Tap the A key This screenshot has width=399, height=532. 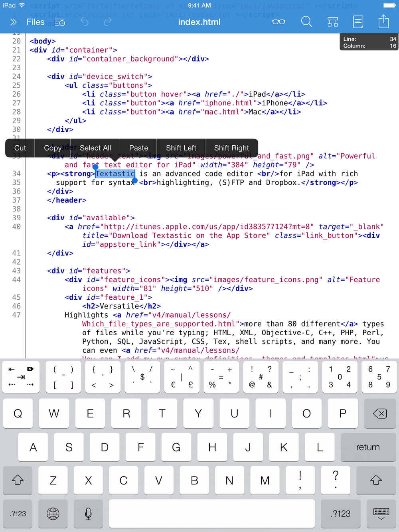click(33, 447)
